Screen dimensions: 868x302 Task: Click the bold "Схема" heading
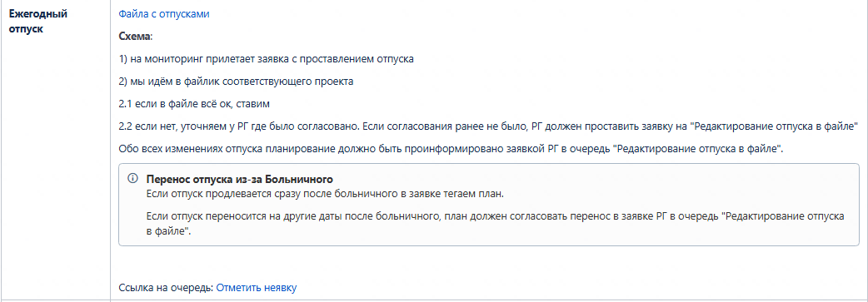pyautogui.click(x=134, y=37)
